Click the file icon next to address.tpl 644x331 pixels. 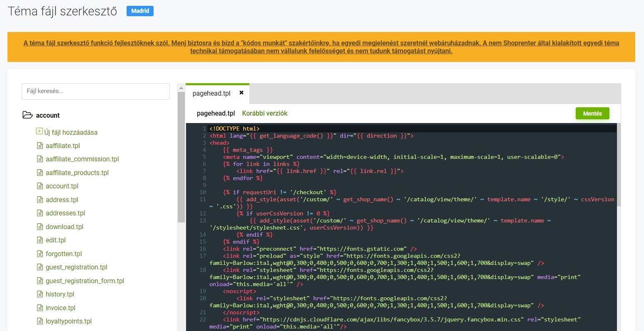(40, 200)
